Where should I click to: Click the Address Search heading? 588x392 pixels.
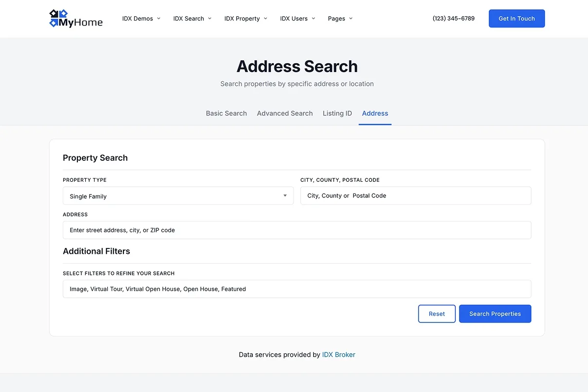[x=297, y=66]
